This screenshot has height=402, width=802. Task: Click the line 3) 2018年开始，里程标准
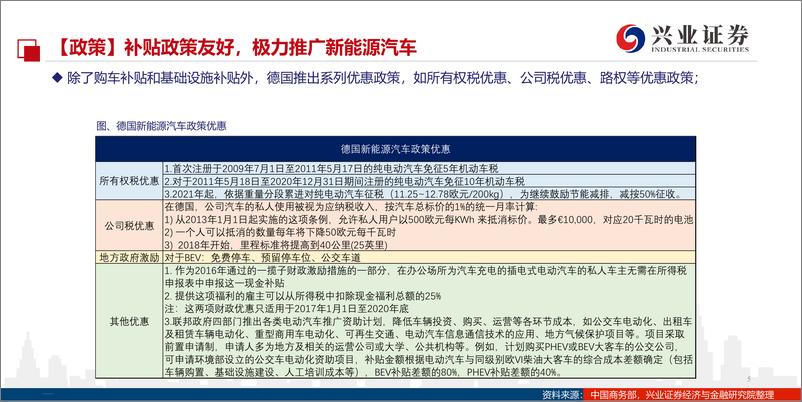276,245
